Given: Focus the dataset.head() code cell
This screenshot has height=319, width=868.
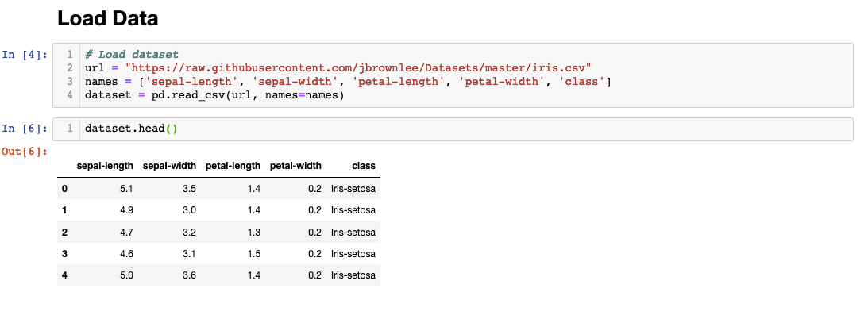Looking at the screenshot, I should point(453,129).
